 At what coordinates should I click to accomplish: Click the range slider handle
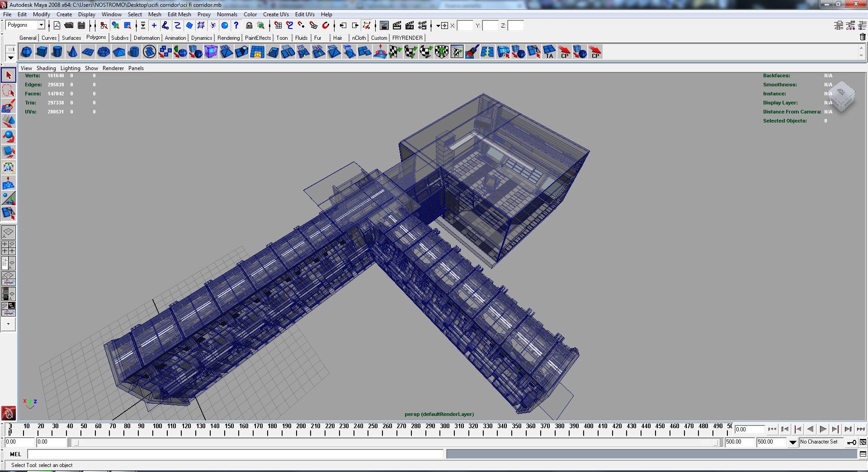[76, 443]
